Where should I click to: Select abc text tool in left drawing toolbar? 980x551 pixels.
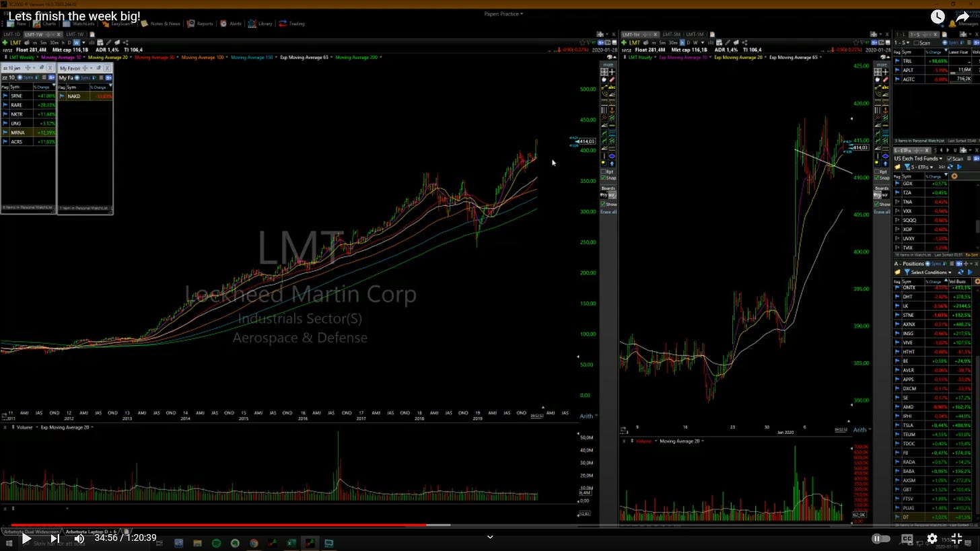click(x=612, y=87)
